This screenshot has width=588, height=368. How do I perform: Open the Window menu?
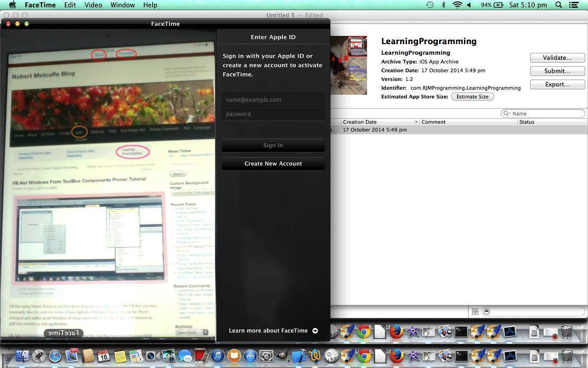(123, 5)
